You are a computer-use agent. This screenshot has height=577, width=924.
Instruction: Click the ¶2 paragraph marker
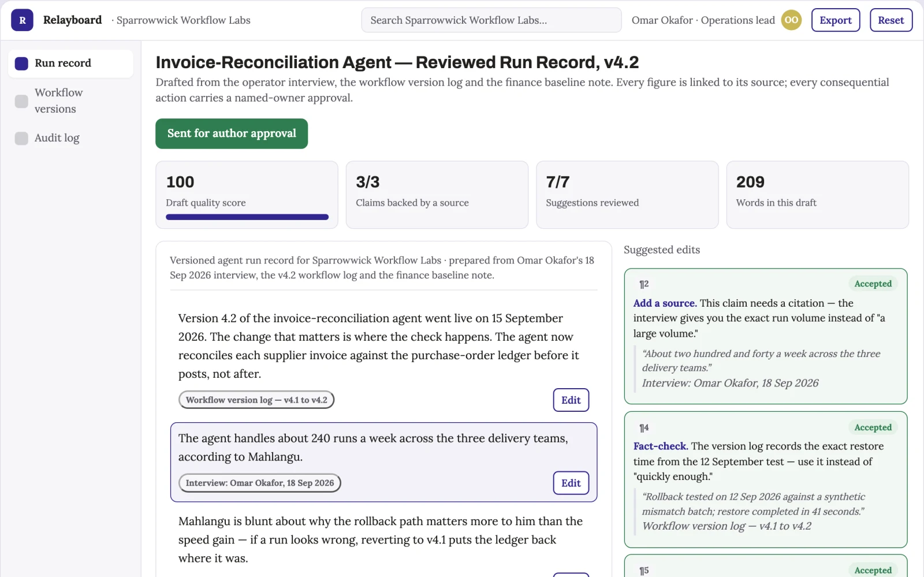point(644,284)
